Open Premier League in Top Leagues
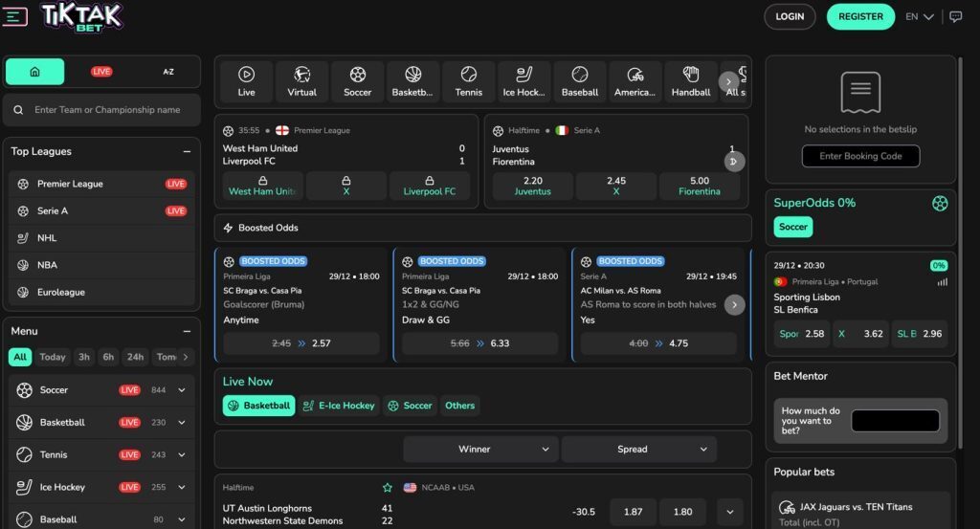980x529 pixels. click(x=101, y=185)
